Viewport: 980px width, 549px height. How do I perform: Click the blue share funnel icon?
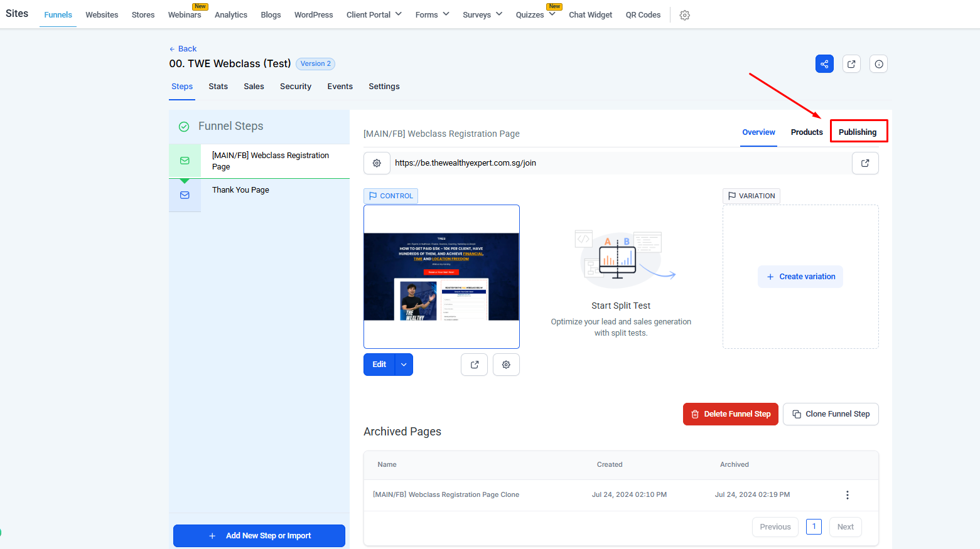pyautogui.click(x=824, y=64)
